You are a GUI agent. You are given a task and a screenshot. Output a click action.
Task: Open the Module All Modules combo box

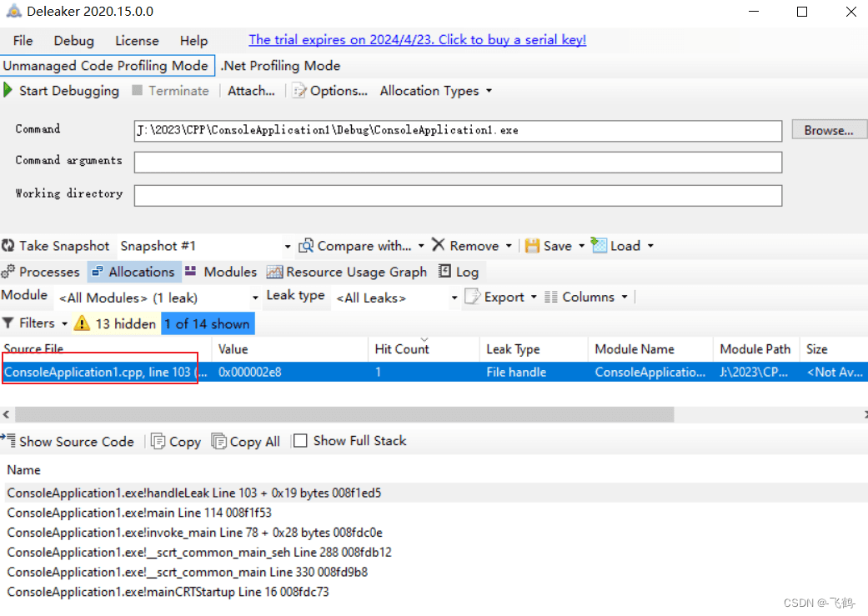point(158,298)
